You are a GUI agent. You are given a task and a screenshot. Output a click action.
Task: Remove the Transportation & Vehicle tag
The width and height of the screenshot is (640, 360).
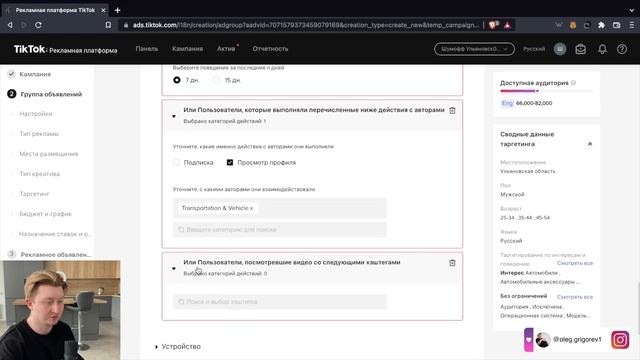251,209
